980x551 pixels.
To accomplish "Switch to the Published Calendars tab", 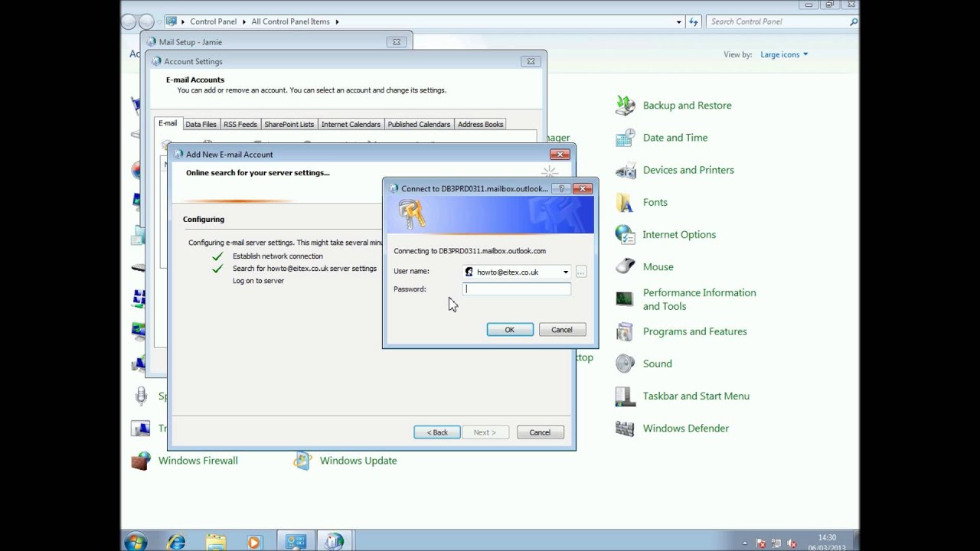I will click(419, 124).
